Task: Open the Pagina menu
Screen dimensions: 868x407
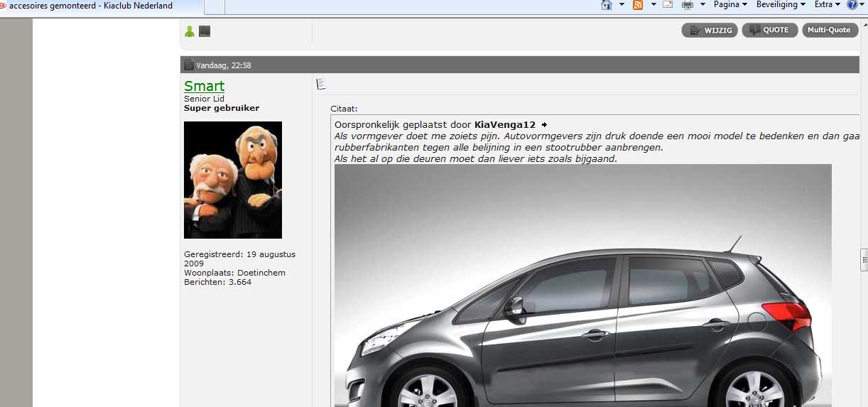Action: (x=730, y=5)
